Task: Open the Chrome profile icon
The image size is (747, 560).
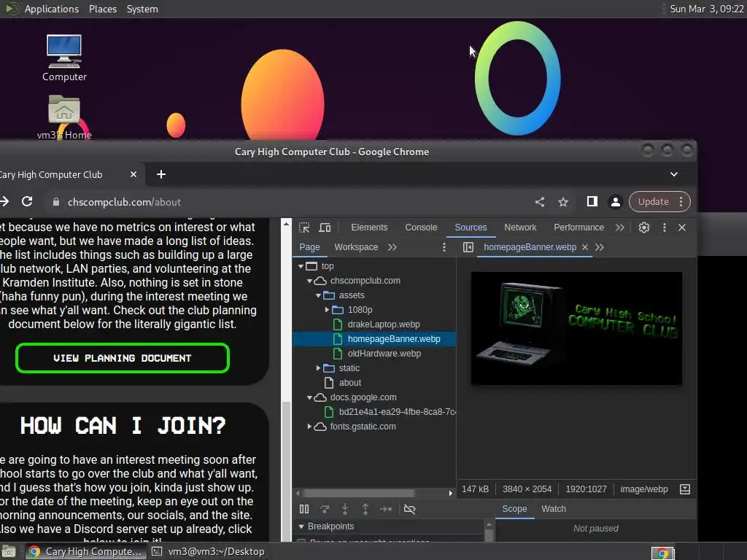Action: tap(616, 202)
